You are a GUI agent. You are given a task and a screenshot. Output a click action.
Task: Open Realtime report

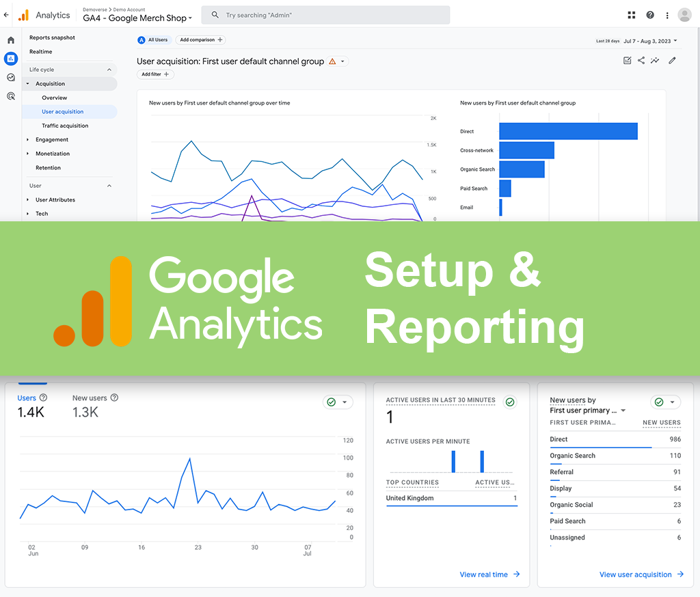[x=40, y=52]
